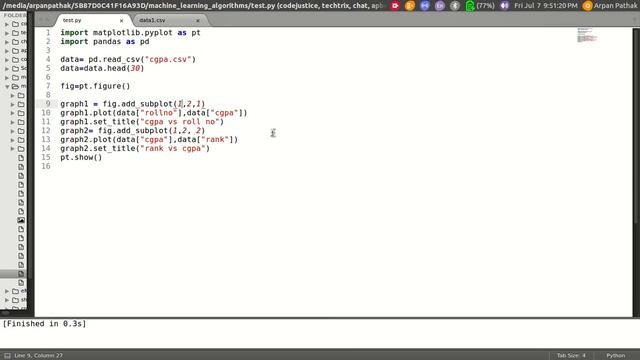Click "matplotlib.pyplot" on line 1
This screenshot has width=640, height=360.
133,33
